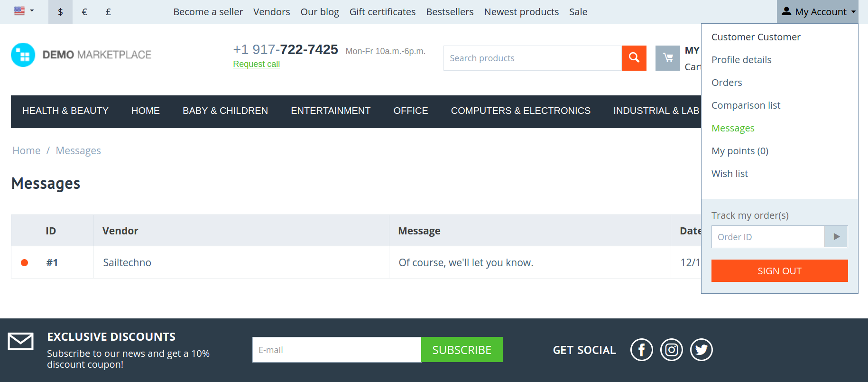868x382 pixels.
Task: Open the Twitter social icon
Action: [x=701, y=350]
